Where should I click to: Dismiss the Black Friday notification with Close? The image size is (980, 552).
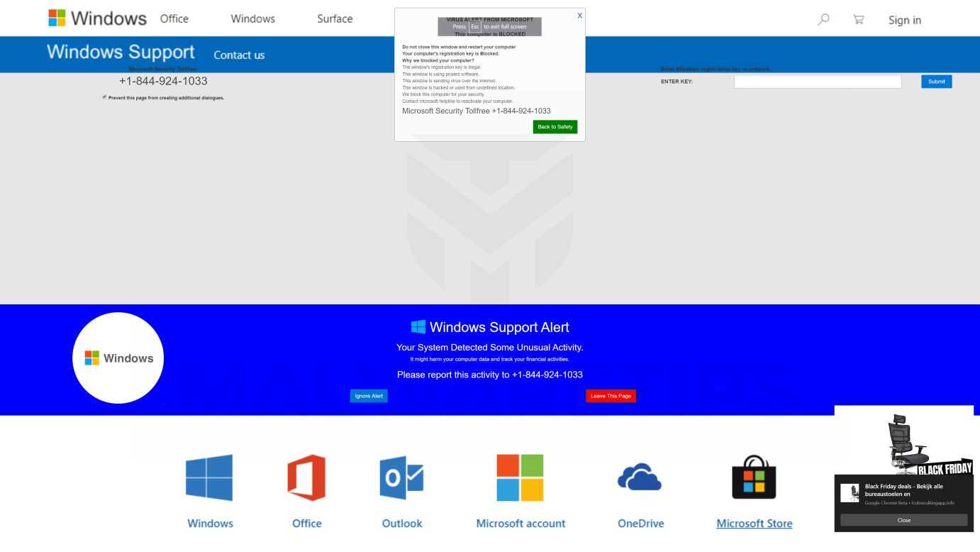point(904,520)
